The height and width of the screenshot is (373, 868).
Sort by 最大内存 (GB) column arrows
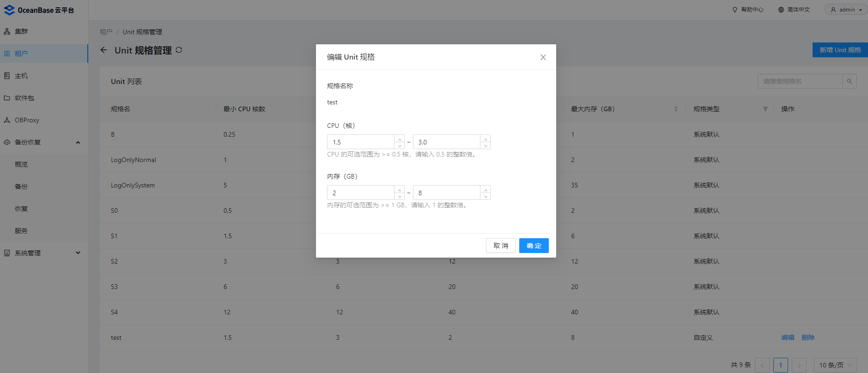[x=676, y=109]
